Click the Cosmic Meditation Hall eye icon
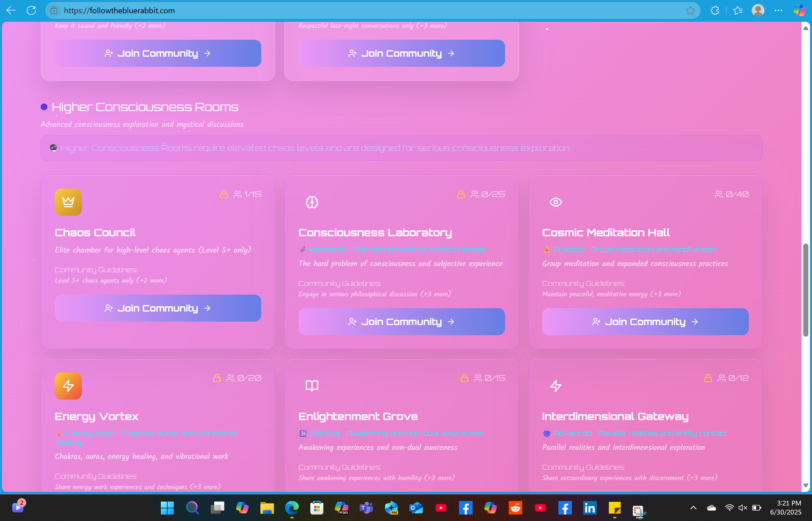This screenshot has height=521, width=812. [556, 202]
